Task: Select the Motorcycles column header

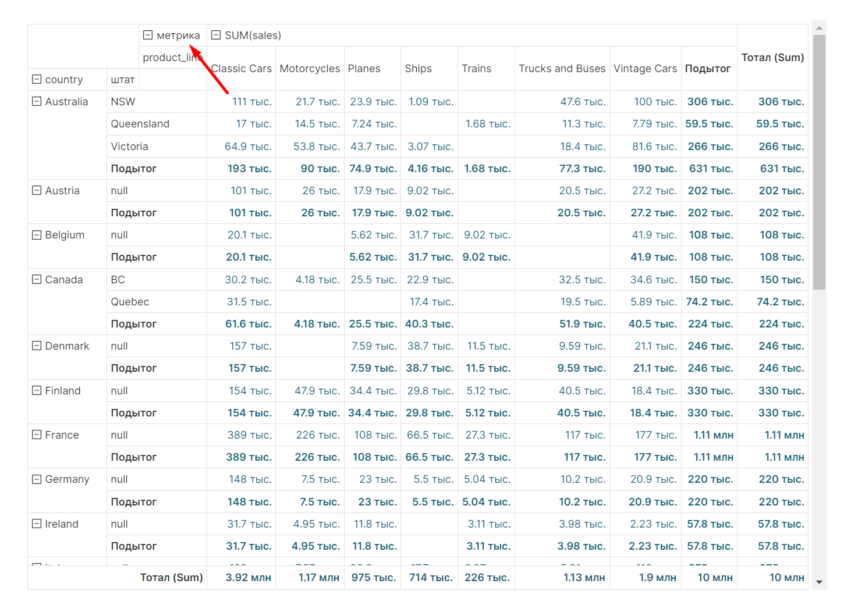Action: [310, 69]
